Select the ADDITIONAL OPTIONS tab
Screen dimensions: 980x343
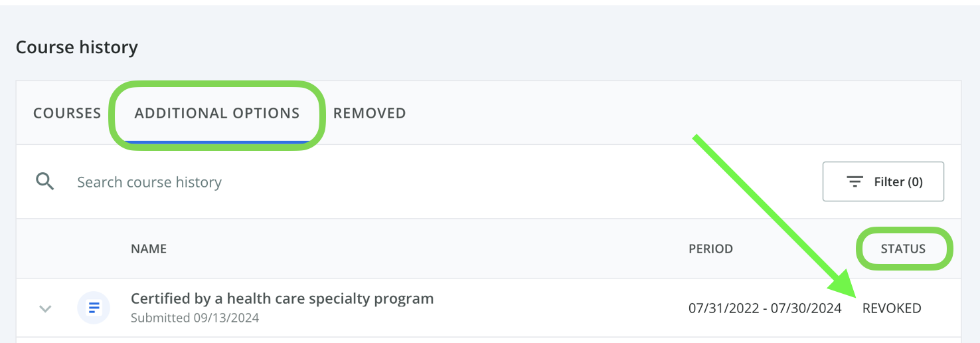coord(217,113)
